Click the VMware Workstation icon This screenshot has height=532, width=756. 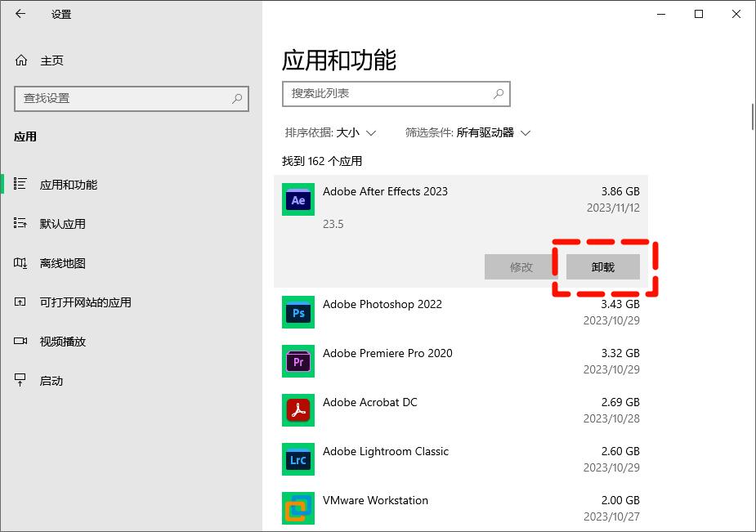298,508
